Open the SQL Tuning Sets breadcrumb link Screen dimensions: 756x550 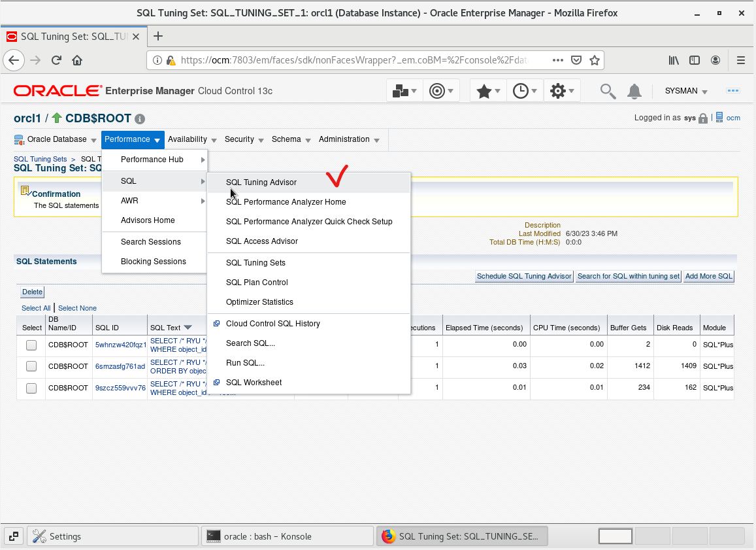pyautogui.click(x=40, y=159)
